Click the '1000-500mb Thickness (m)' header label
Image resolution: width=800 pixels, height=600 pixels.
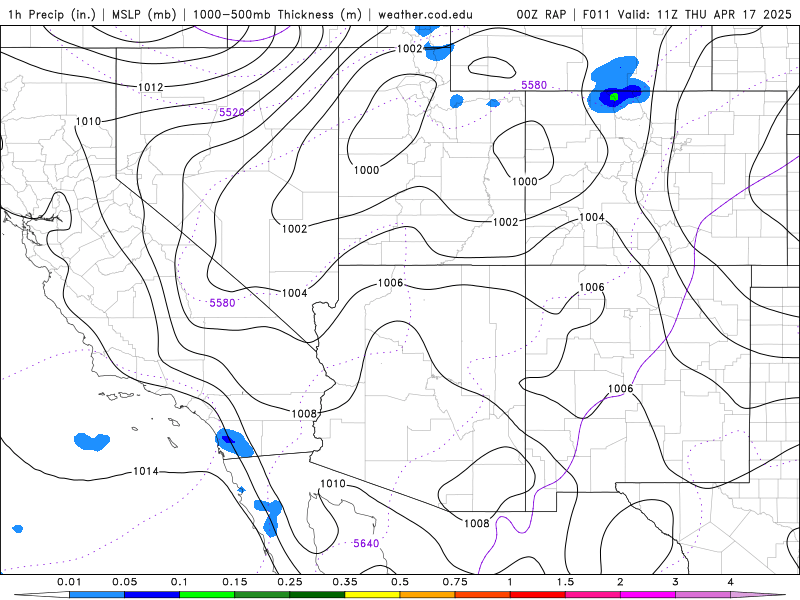click(x=277, y=14)
